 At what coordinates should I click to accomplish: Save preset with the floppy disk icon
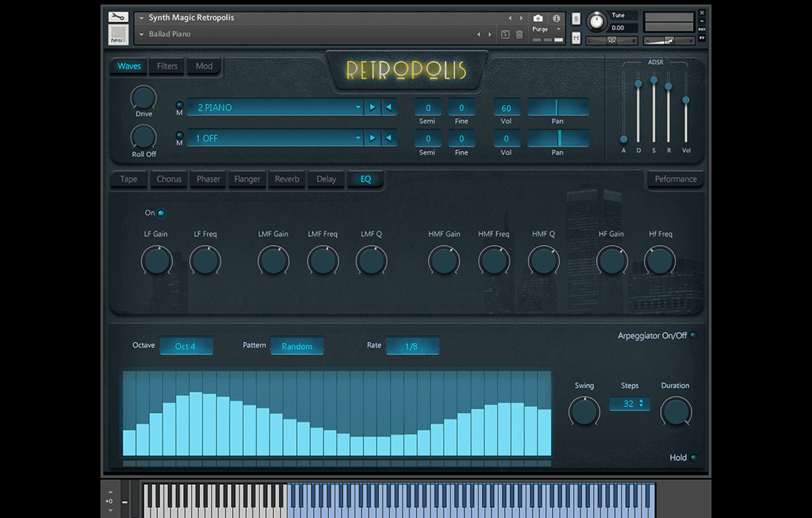[x=505, y=34]
